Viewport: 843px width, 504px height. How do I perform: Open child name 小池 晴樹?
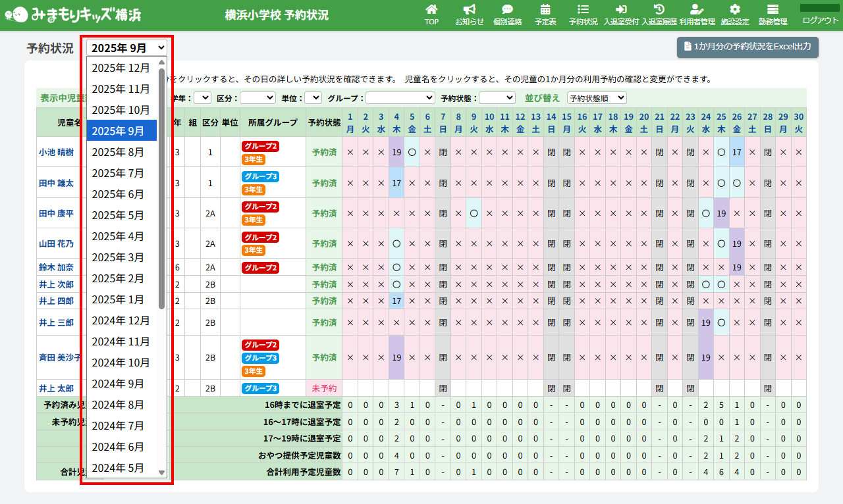tap(57, 151)
